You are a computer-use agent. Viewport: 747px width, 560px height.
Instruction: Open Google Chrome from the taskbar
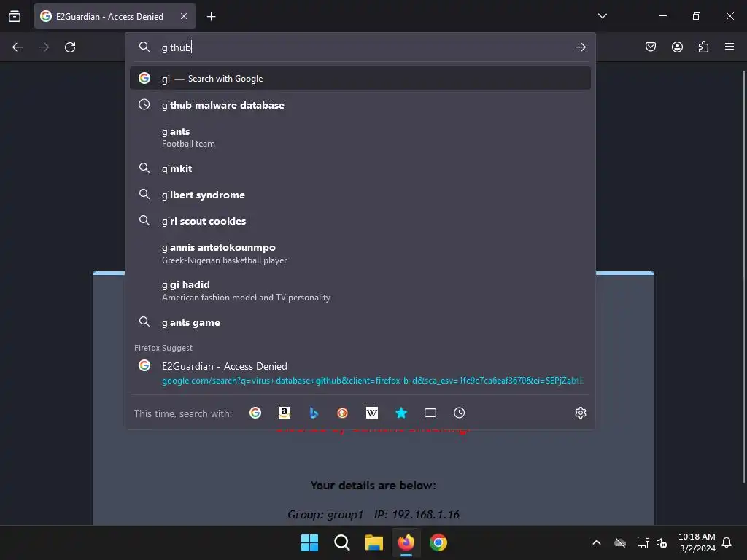pyautogui.click(x=438, y=542)
